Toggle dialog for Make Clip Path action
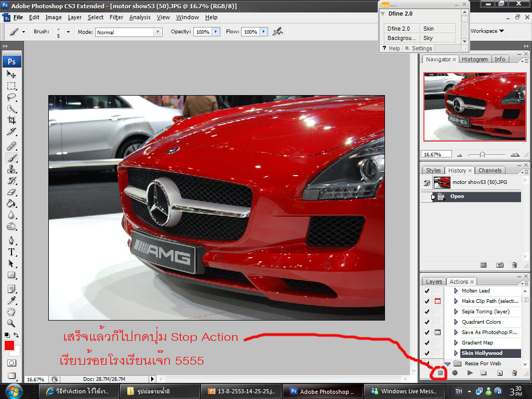532x399 pixels. tap(437, 301)
